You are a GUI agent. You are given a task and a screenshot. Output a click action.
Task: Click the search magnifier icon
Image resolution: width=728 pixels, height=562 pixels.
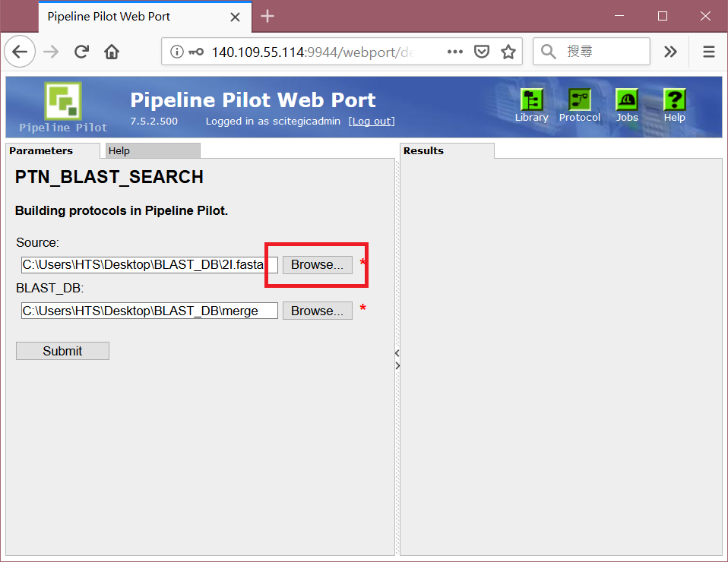click(549, 52)
